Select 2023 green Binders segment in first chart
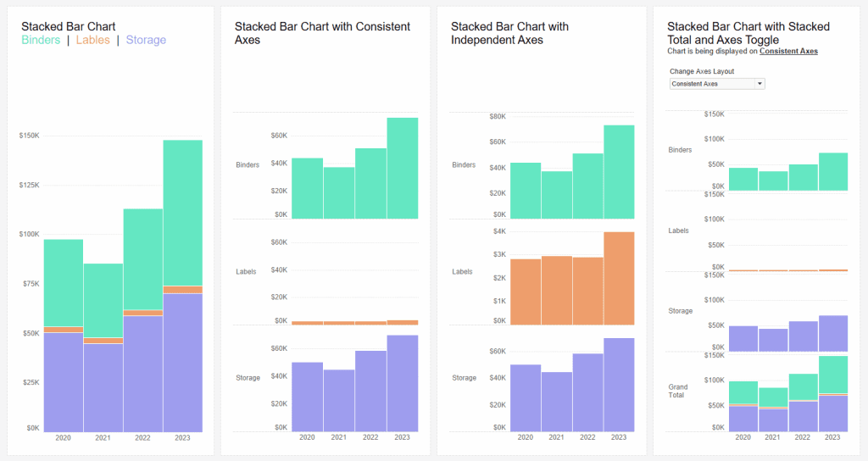868x461 pixels. click(183, 212)
